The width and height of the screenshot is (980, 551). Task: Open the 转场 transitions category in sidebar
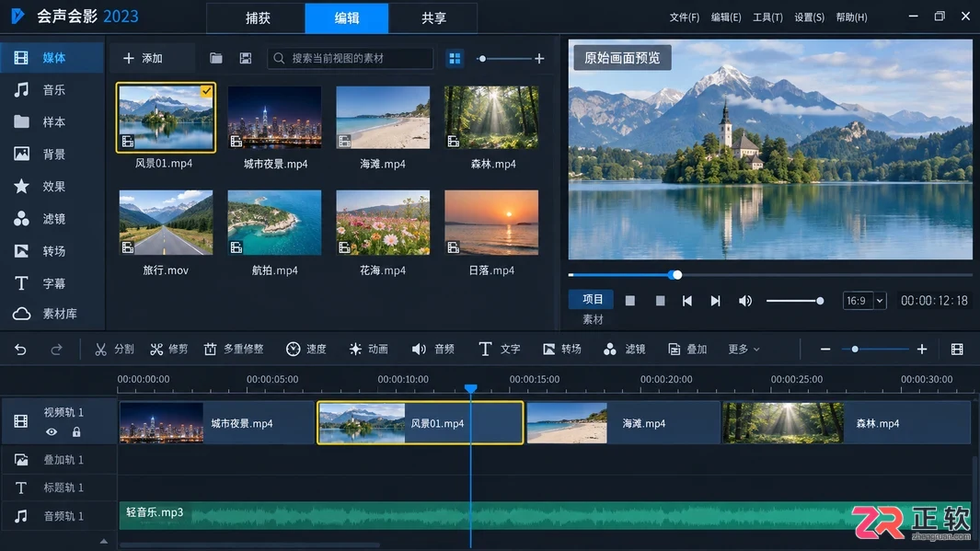[52, 251]
